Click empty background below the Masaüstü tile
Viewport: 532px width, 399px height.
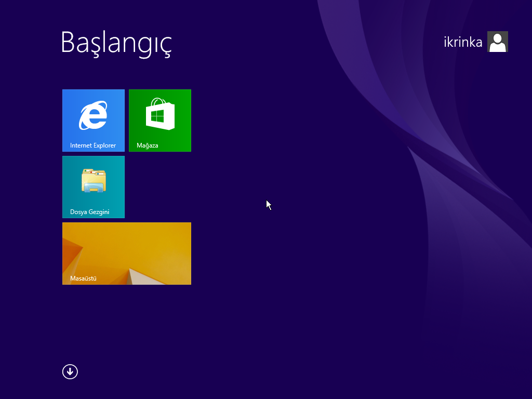[x=127, y=322]
